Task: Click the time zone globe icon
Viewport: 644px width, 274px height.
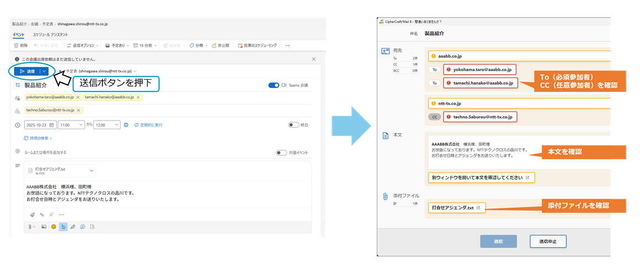Action: (126, 125)
